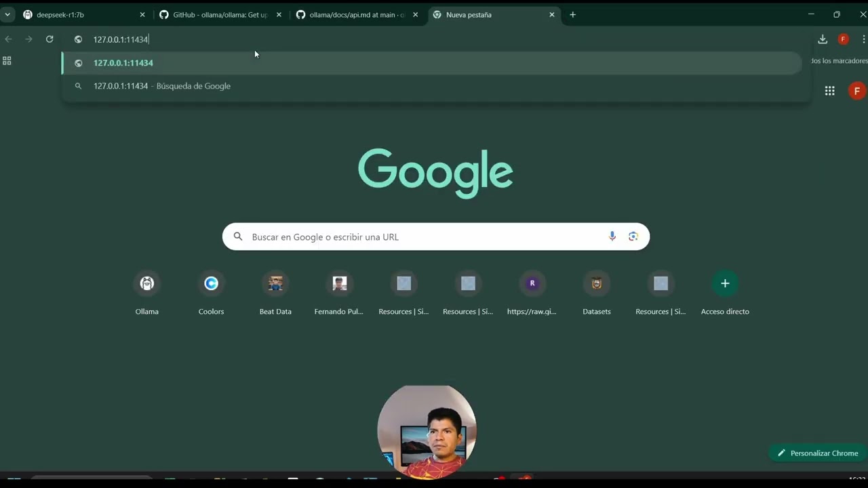Open the Ollama shortcut
The width and height of the screenshot is (868, 488).
pos(147,293)
